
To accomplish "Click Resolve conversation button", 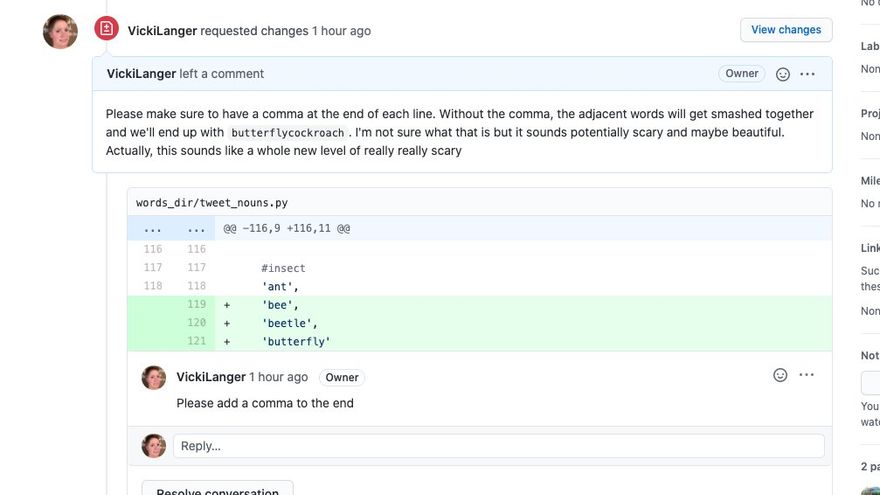I will 217,490.
